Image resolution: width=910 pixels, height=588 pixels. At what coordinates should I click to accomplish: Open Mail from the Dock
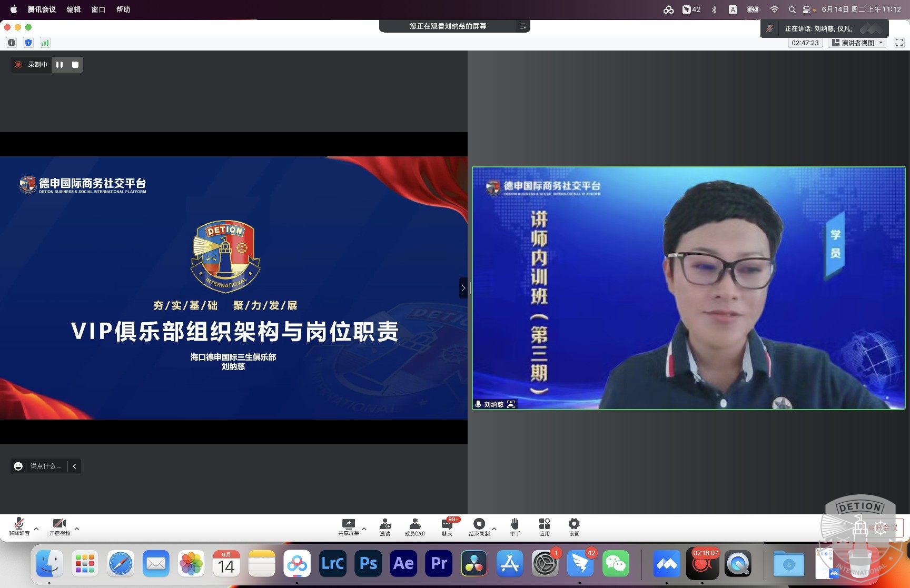coord(156,564)
